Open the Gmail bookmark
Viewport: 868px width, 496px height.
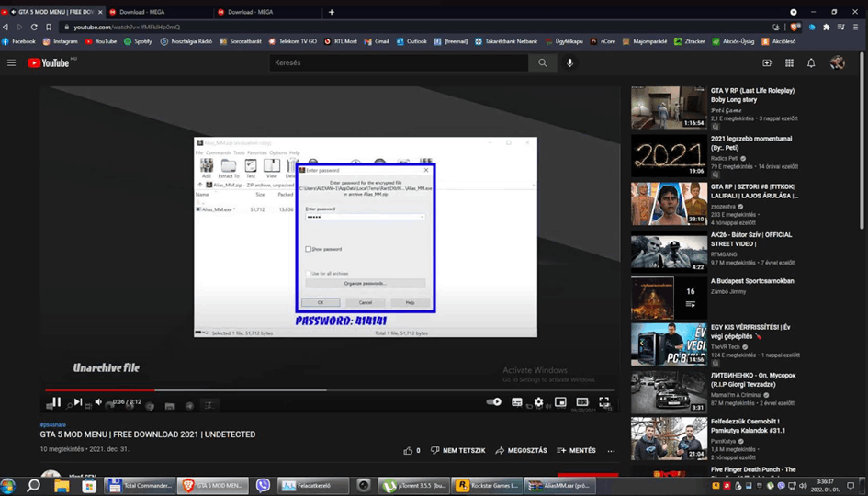point(377,41)
